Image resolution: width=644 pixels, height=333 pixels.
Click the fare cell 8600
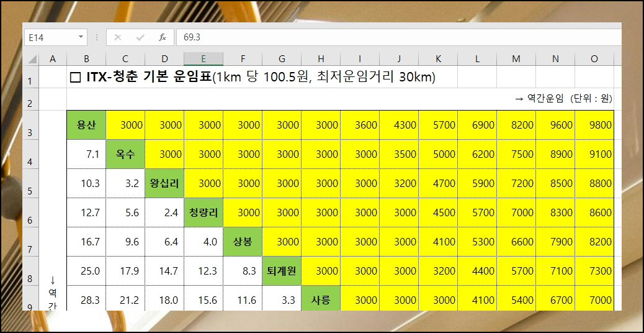[x=594, y=212]
